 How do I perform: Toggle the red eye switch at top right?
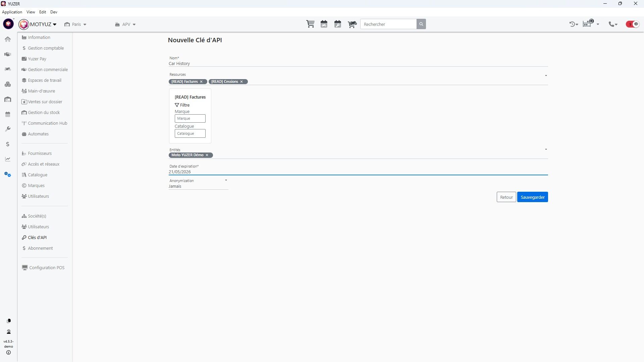(x=633, y=24)
